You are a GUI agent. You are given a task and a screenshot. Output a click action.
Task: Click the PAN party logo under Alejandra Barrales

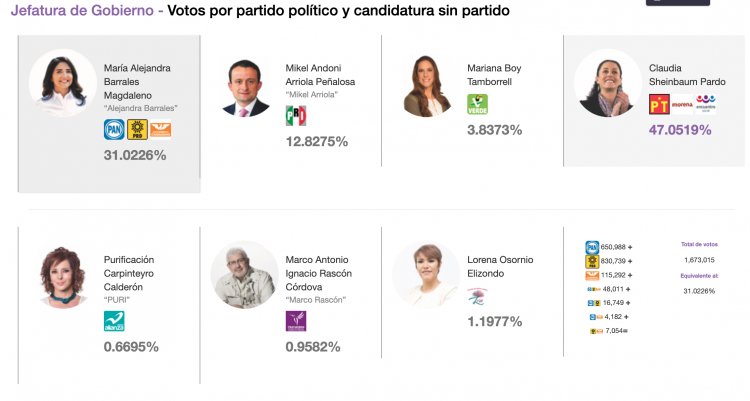point(113,129)
